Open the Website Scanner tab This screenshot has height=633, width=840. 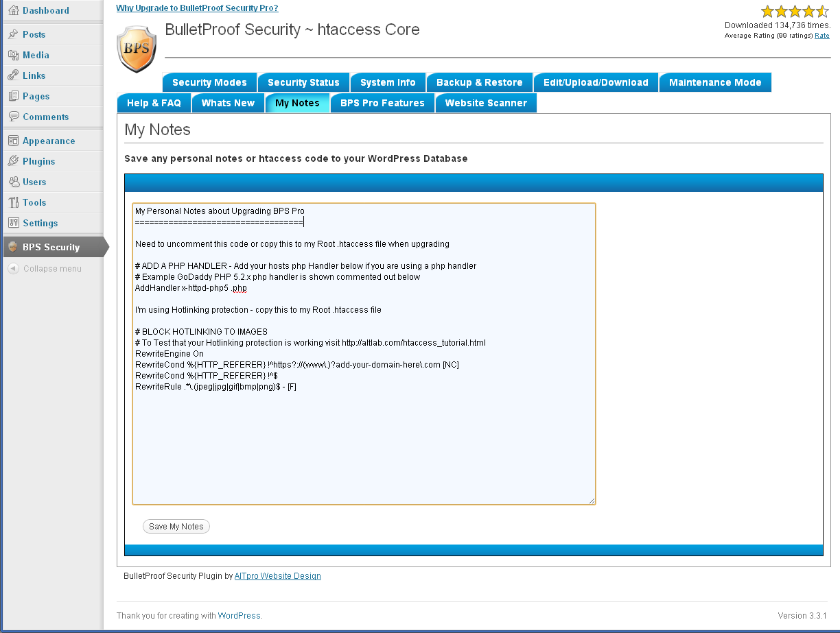coord(486,103)
